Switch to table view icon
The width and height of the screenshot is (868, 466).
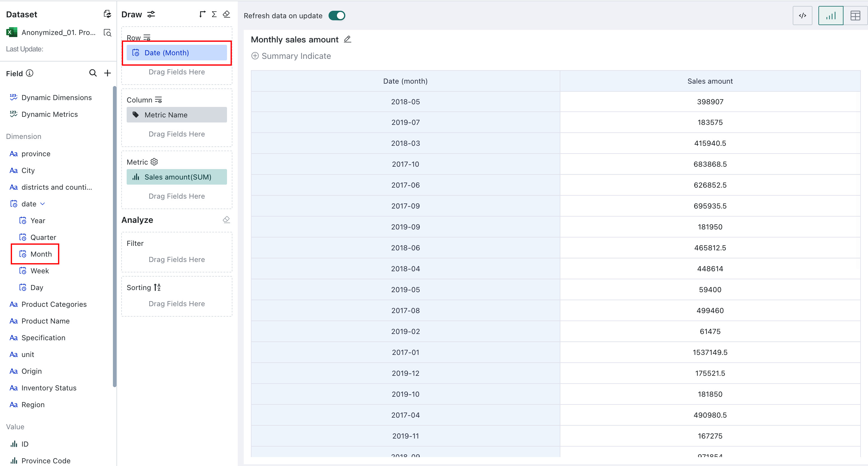pos(855,16)
